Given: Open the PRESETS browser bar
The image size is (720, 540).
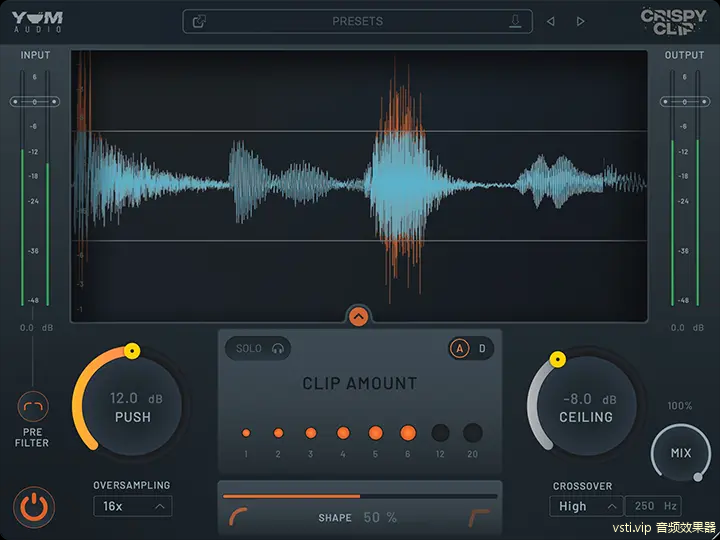Looking at the screenshot, I should click(x=358, y=21).
